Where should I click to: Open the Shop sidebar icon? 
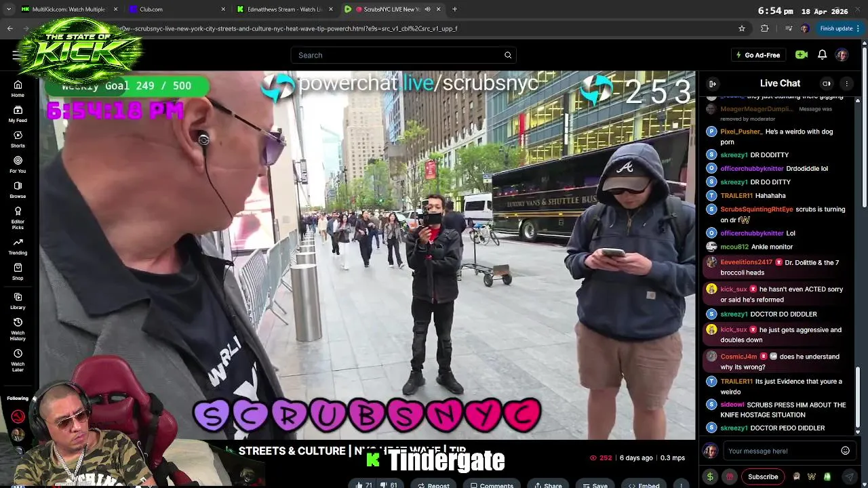point(18,272)
